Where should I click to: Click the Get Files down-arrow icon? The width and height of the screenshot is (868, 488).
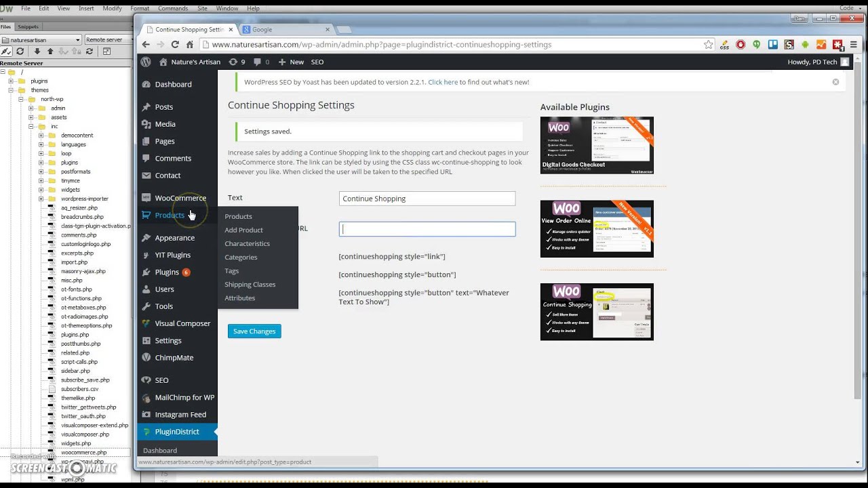coord(37,52)
